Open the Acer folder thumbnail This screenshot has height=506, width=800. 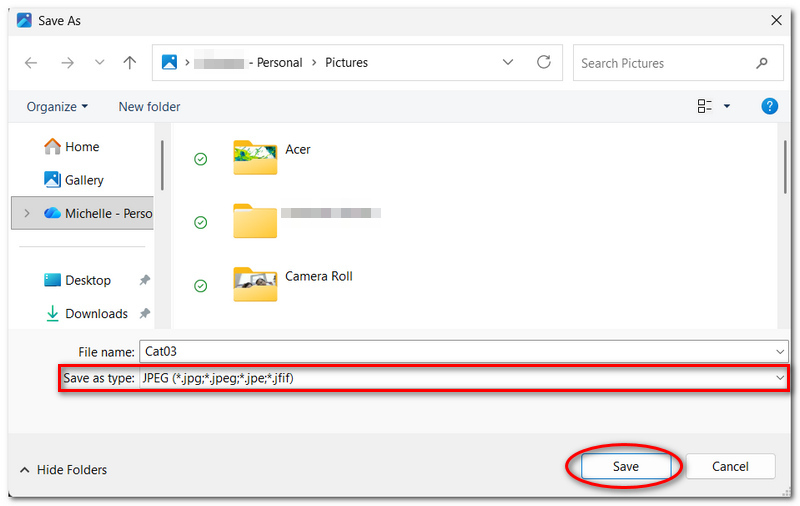click(255, 157)
